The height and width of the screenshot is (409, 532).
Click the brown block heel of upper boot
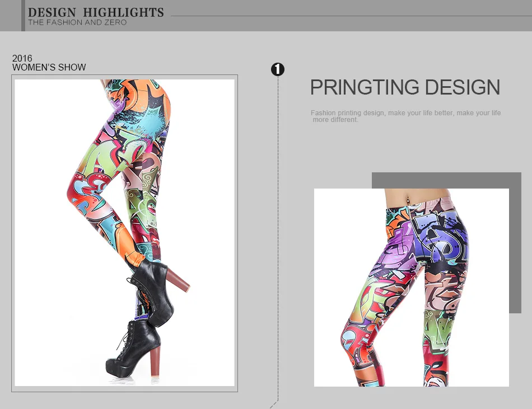(178, 280)
